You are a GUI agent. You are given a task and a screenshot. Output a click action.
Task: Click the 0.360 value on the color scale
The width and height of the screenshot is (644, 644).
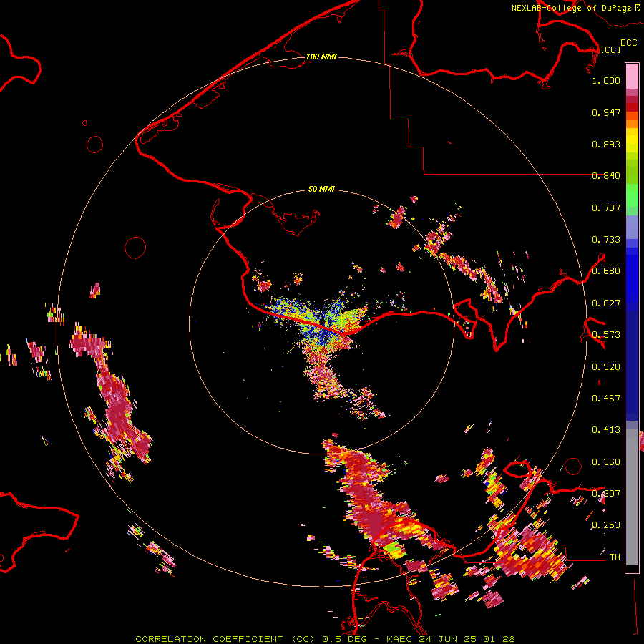point(606,462)
